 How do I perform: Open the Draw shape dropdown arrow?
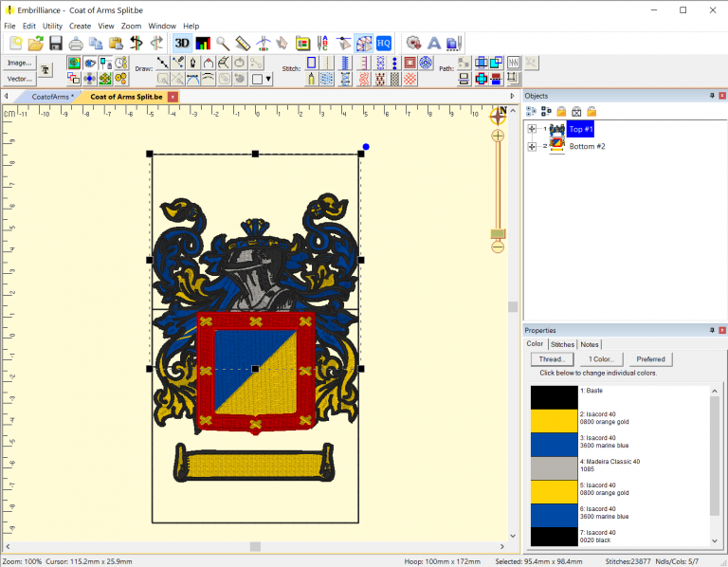tap(269, 80)
